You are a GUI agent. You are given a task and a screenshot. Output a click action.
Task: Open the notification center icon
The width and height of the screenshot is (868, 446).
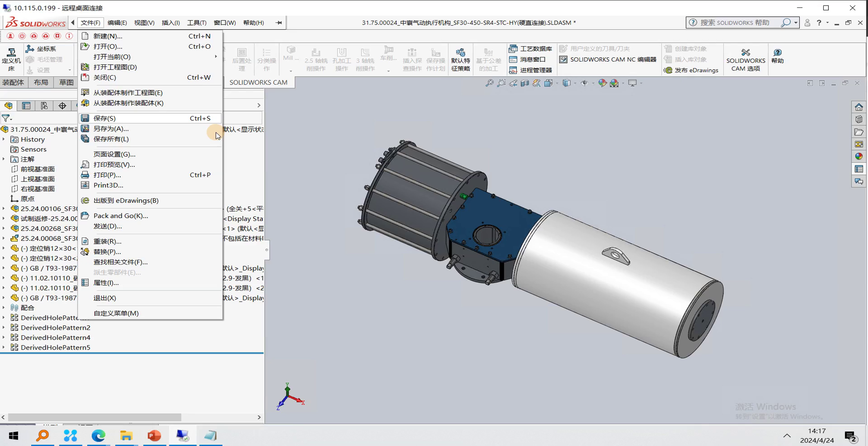click(x=851, y=436)
